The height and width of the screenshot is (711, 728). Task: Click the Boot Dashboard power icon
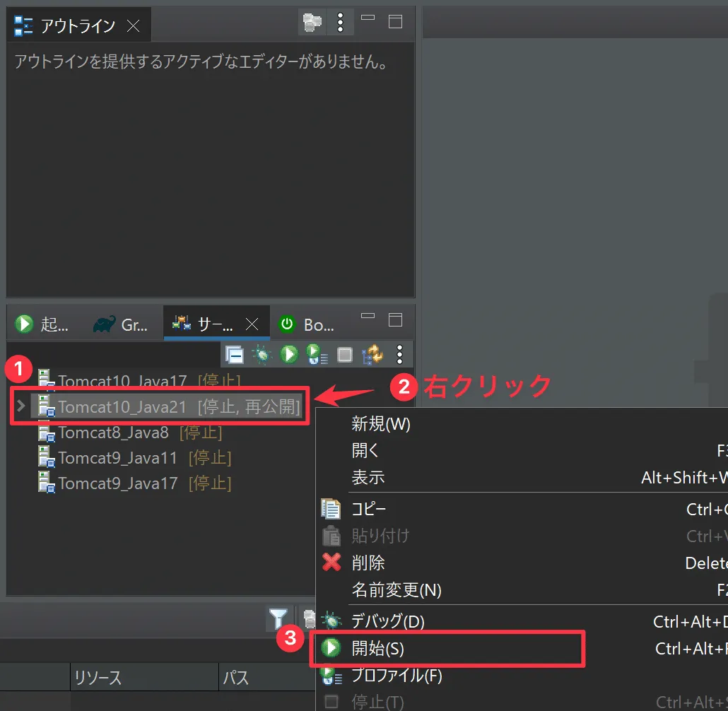point(287,324)
